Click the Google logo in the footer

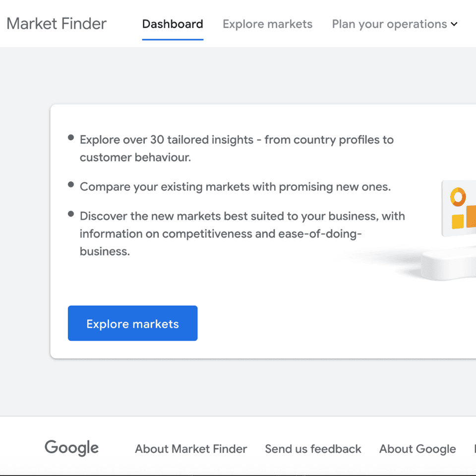(x=72, y=448)
